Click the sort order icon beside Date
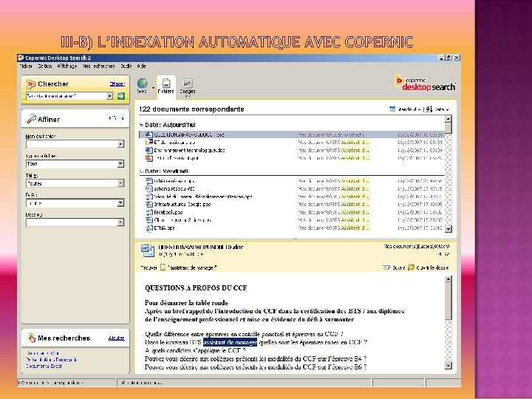 tap(429, 109)
